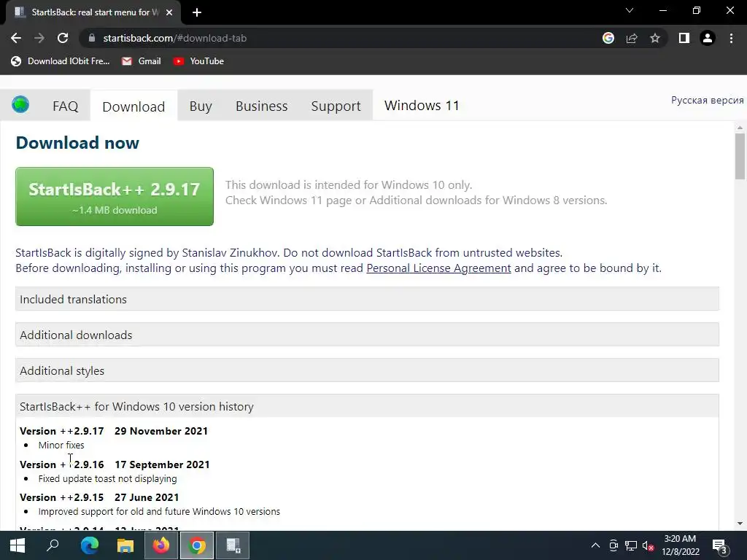The image size is (747, 560).
Task: Open File Explorer from taskbar
Action: [x=125, y=545]
